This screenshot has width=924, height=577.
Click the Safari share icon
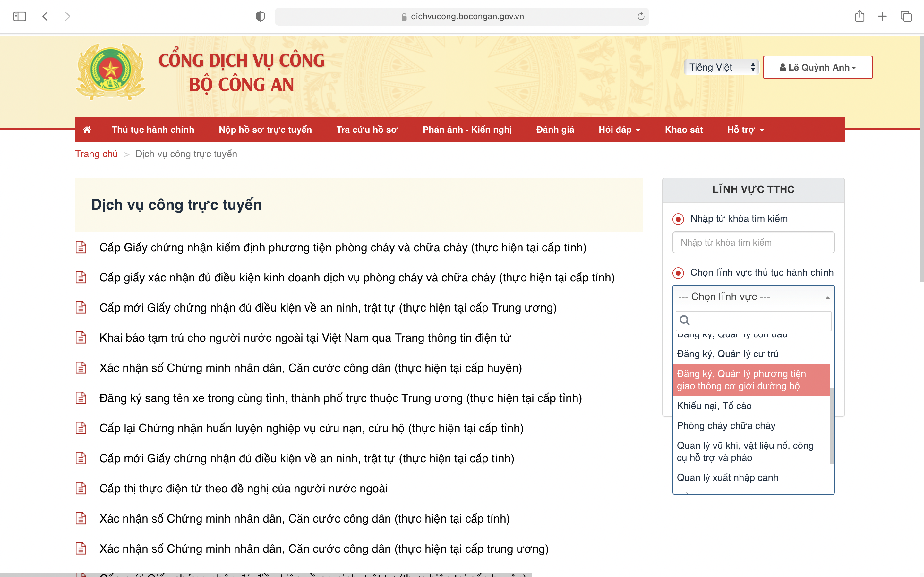tap(860, 16)
